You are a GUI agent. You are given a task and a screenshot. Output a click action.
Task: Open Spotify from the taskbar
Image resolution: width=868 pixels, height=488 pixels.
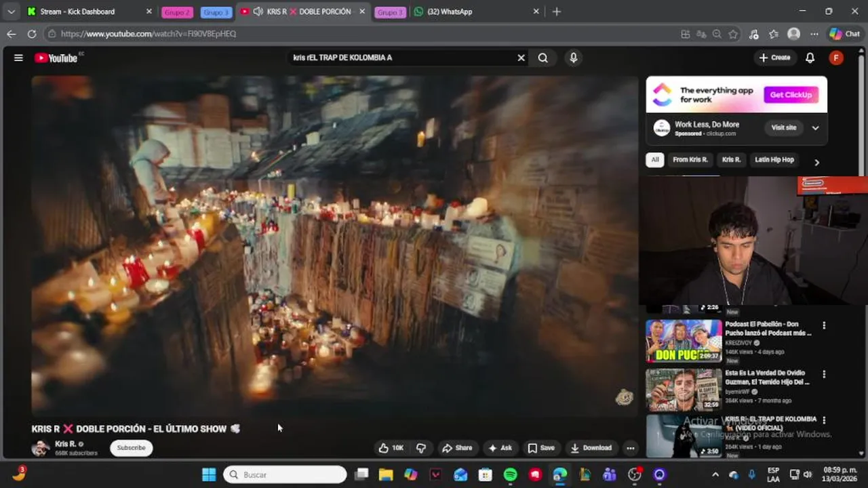click(510, 475)
